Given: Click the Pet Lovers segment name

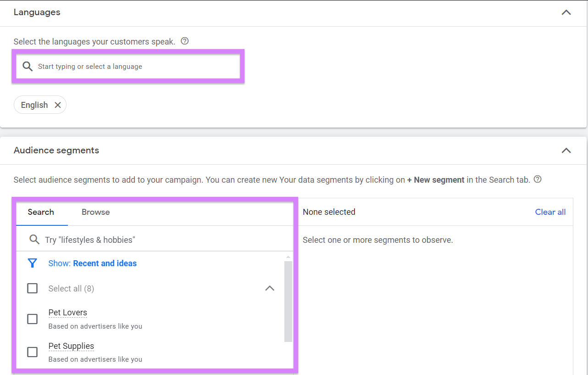Looking at the screenshot, I should tap(68, 313).
